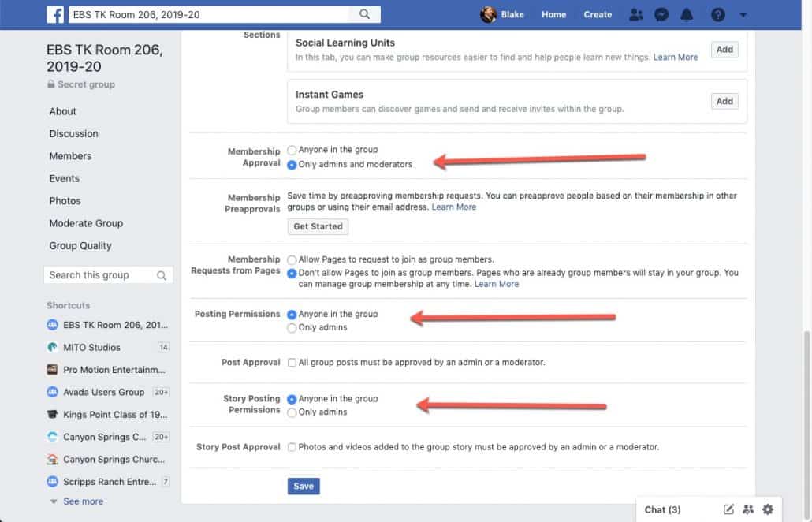The height and width of the screenshot is (522, 812).
Task: Open the account dropdown arrow at top right
Action: (x=742, y=14)
